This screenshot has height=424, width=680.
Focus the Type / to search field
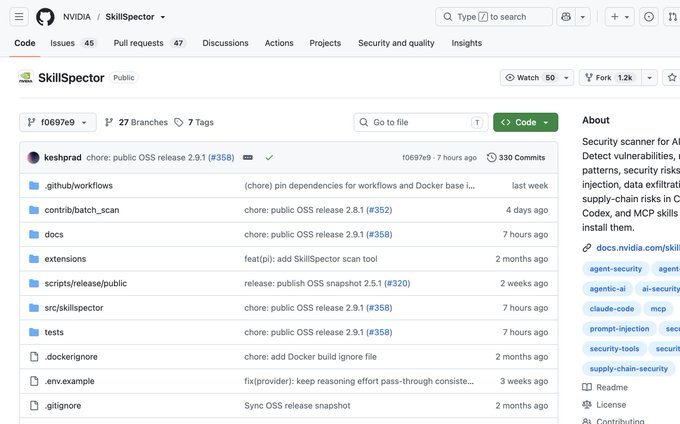tap(494, 17)
